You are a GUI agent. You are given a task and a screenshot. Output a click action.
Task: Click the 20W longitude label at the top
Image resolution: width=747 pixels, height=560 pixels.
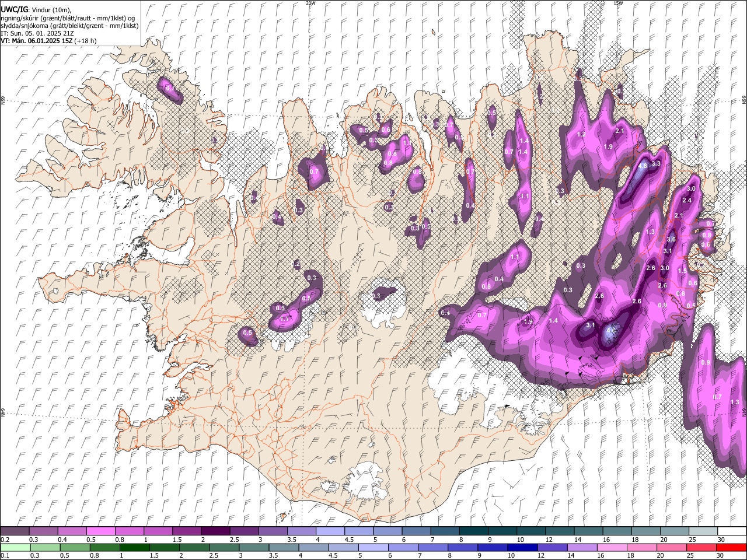coord(310,3)
